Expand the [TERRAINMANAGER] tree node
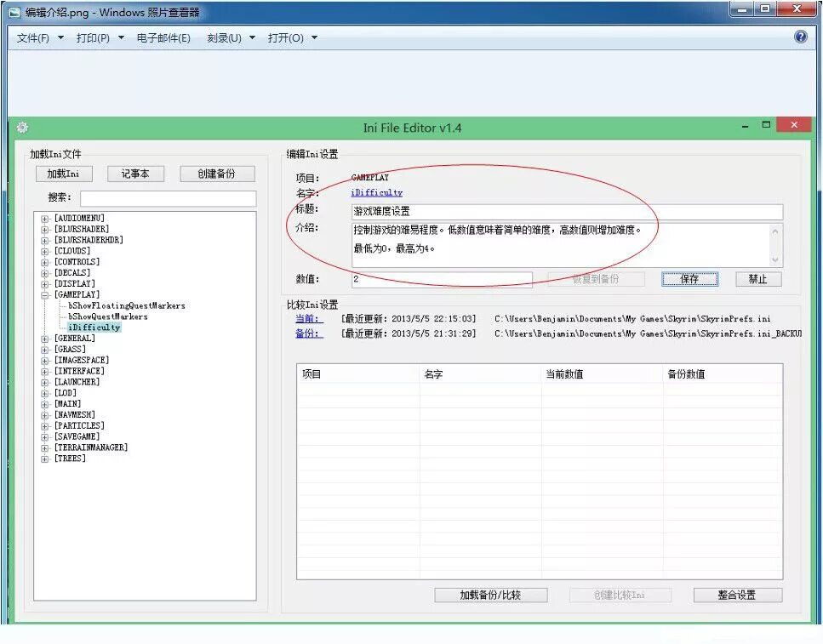 pos(44,447)
